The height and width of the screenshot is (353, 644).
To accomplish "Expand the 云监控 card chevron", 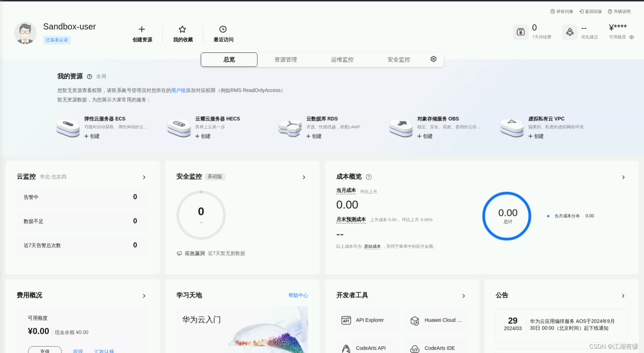I will pos(144,177).
